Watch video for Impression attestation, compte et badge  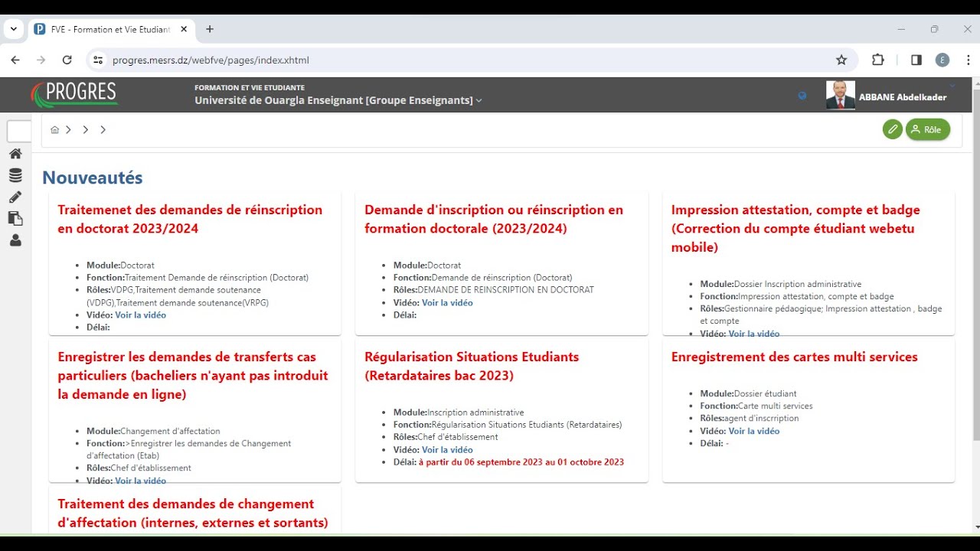pos(754,334)
